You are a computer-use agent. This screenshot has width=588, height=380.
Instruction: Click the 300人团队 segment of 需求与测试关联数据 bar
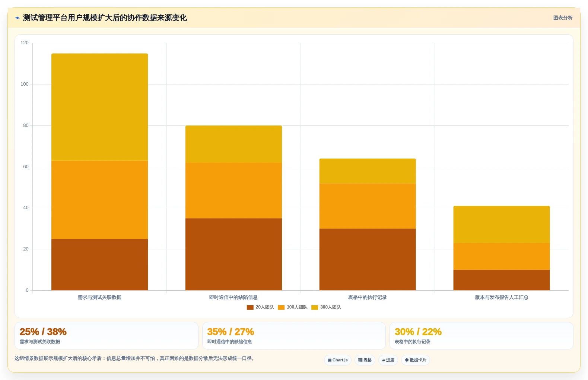pos(99,107)
